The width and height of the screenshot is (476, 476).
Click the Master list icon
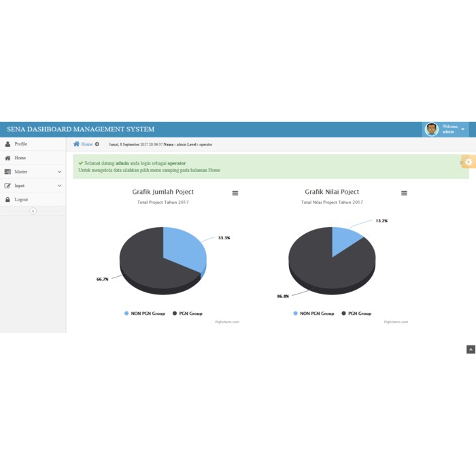pyautogui.click(x=7, y=172)
